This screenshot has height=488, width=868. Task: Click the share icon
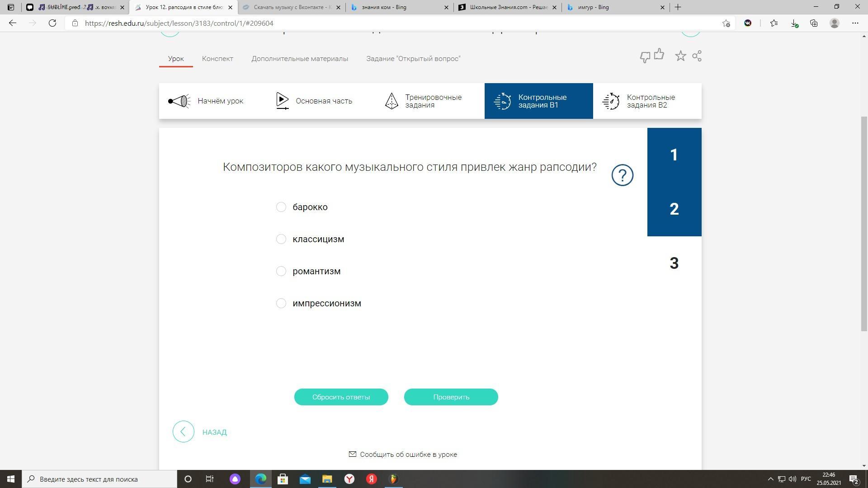pyautogui.click(x=697, y=56)
